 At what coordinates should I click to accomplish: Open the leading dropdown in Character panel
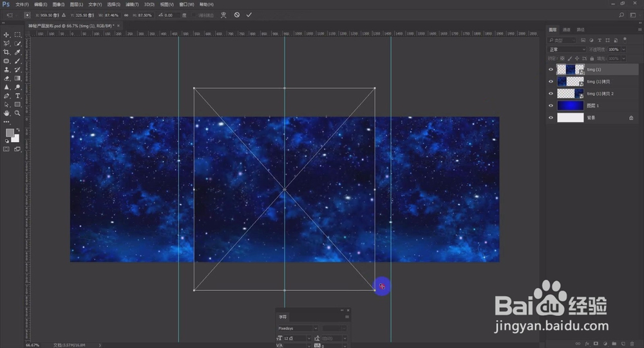click(x=345, y=338)
